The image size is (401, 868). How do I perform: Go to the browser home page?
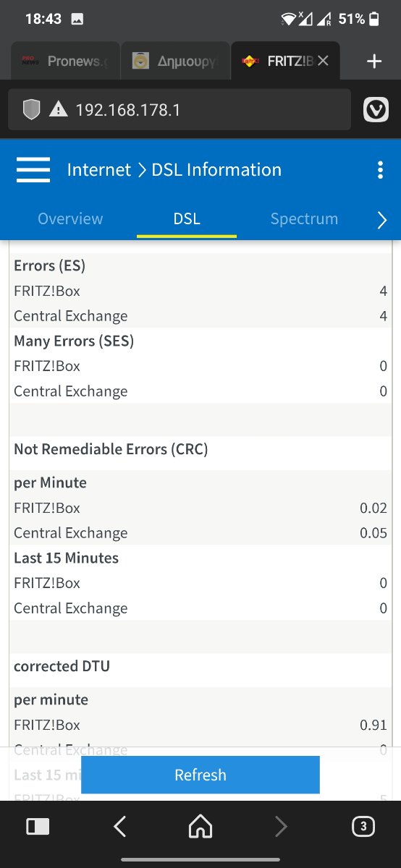200,826
